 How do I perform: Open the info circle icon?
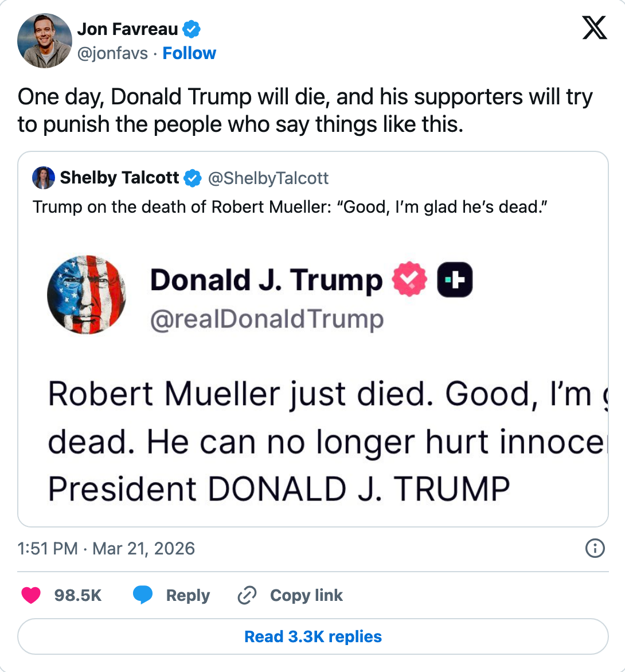(x=595, y=549)
